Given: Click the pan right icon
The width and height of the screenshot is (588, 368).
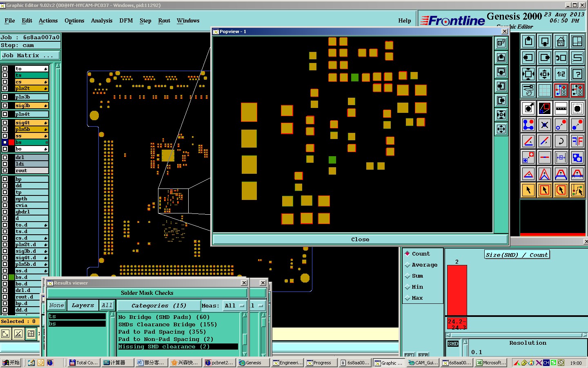Looking at the screenshot, I should [545, 58].
